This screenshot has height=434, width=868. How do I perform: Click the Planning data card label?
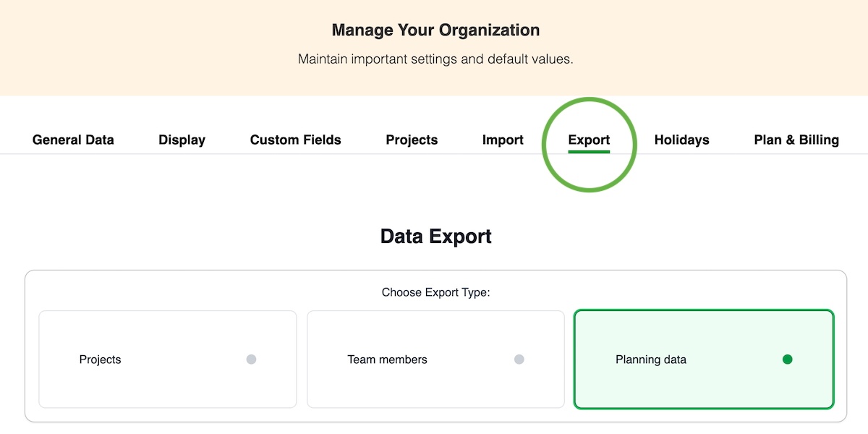click(x=650, y=359)
